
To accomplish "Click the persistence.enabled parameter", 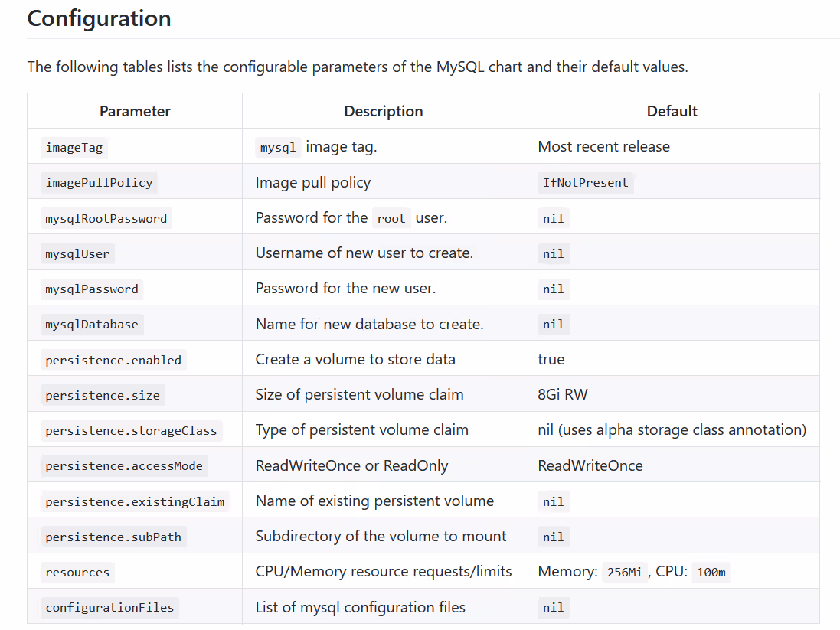I will 113,361.
